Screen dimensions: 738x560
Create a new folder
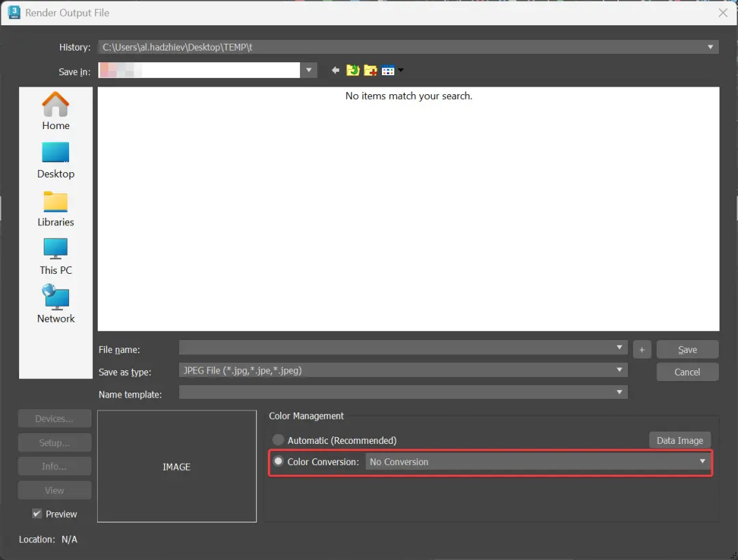(x=370, y=70)
